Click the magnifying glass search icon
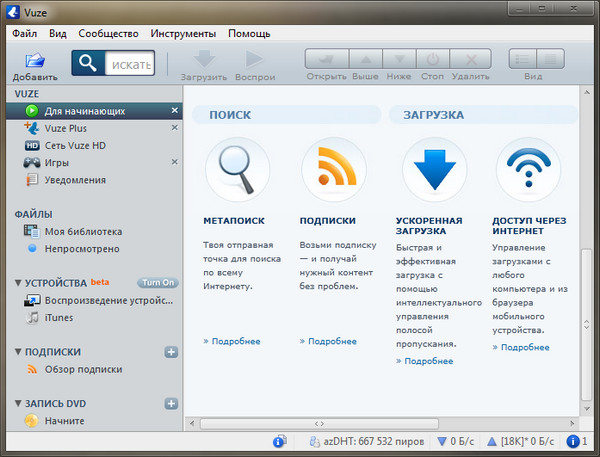600x457 pixels. (88, 65)
